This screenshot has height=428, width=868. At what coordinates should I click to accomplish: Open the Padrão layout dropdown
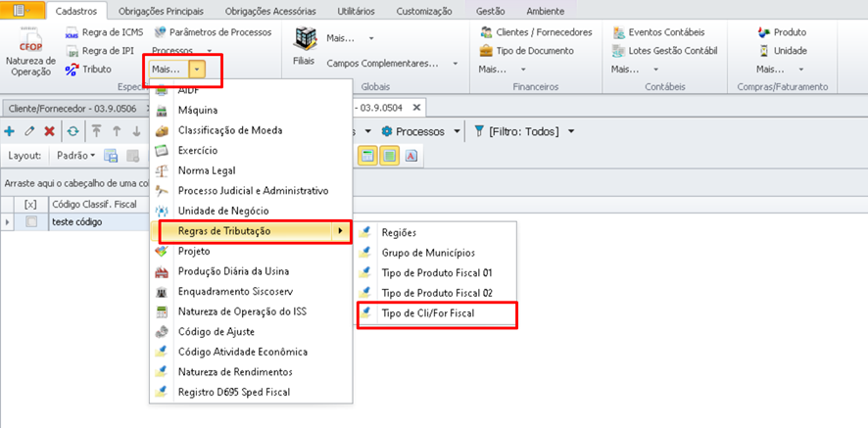pos(76,156)
